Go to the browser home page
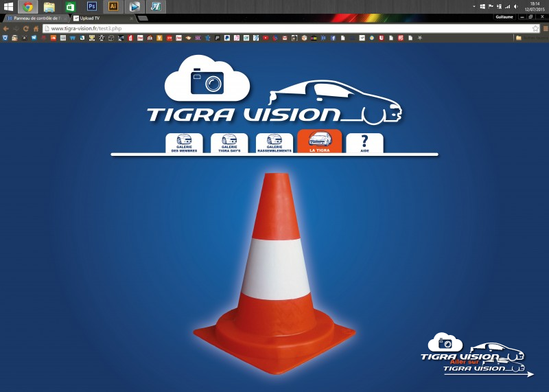Image resolution: width=549 pixels, height=392 pixels. tap(36, 29)
